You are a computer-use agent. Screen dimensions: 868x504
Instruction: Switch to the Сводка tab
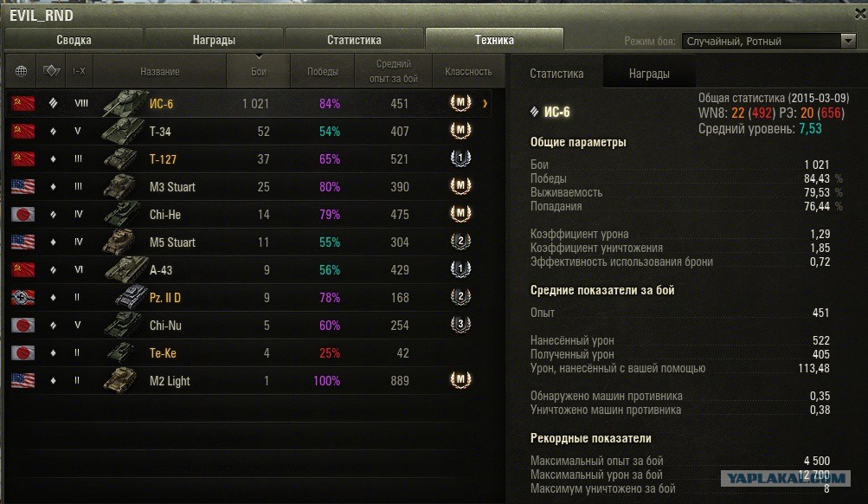pyautogui.click(x=74, y=40)
